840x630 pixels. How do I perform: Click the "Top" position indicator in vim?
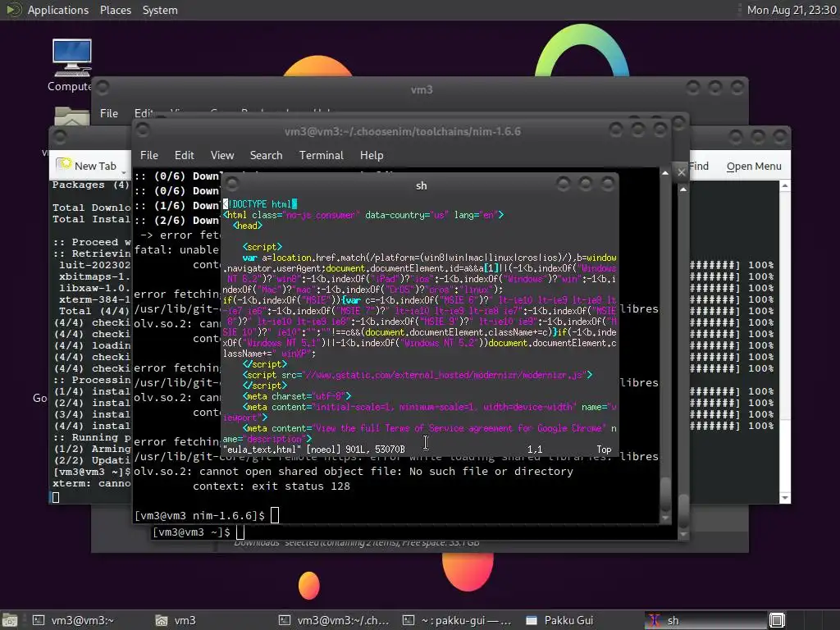tap(604, 450)
